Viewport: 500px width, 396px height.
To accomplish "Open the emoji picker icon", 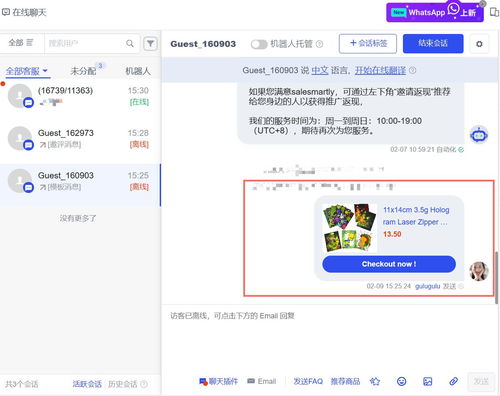I will click(402, 381).
